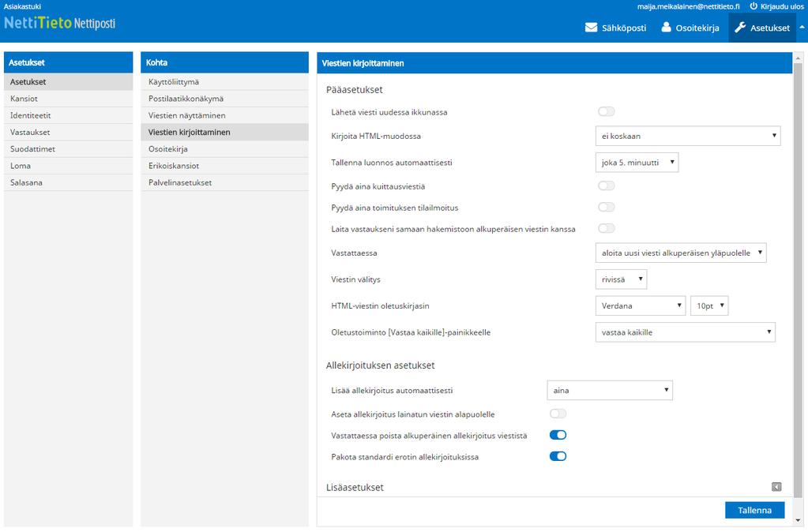Viewport: 808px width, 532px height.
Task: Click the wrench icon for Asetukset
Action: pyautogui.click(x=740, y=28)
